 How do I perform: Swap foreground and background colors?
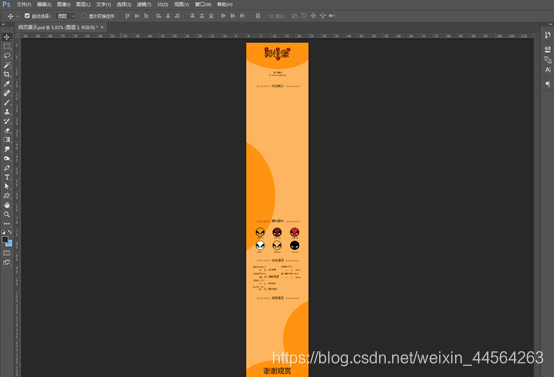click(x=10, y=232)
